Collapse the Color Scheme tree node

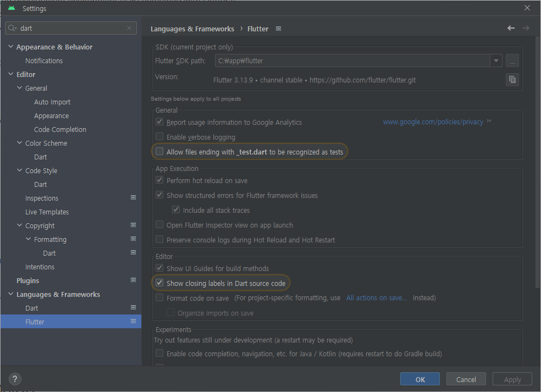(20, 143)
